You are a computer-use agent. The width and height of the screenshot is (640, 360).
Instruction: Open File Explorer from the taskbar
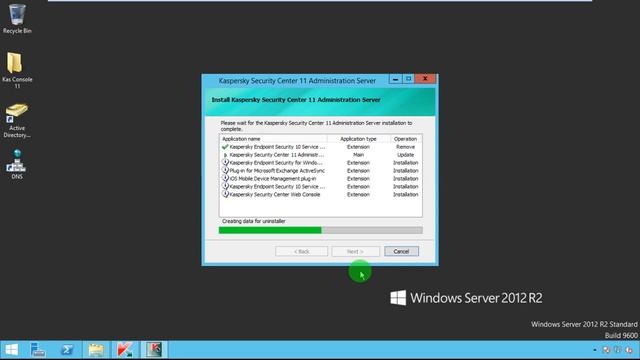point(96,350)
